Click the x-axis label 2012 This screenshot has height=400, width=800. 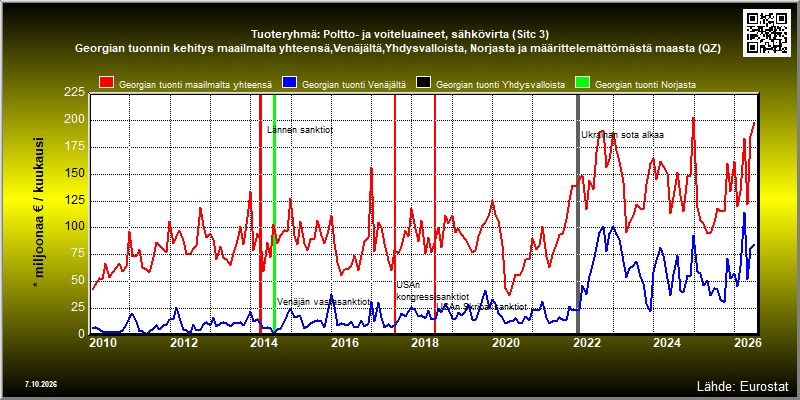183,342
